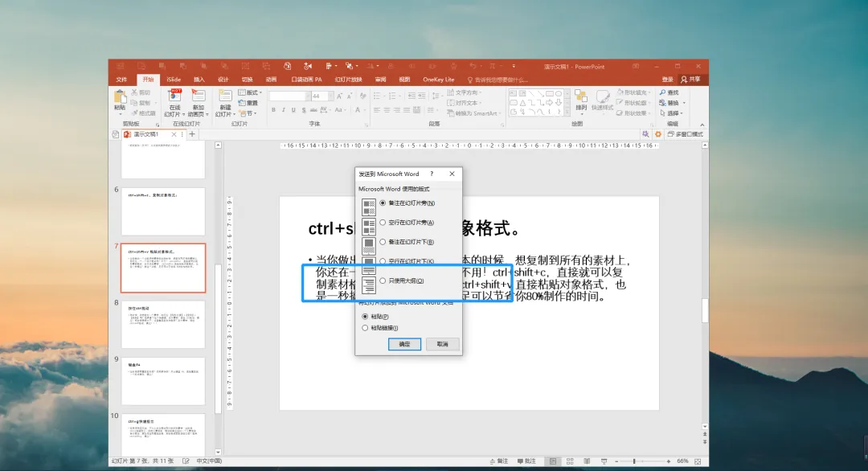Image resolution: width=868 pixels, height=471 pixels.
Task: Click the 剪切 scissors icon
Action: point(134,92)
